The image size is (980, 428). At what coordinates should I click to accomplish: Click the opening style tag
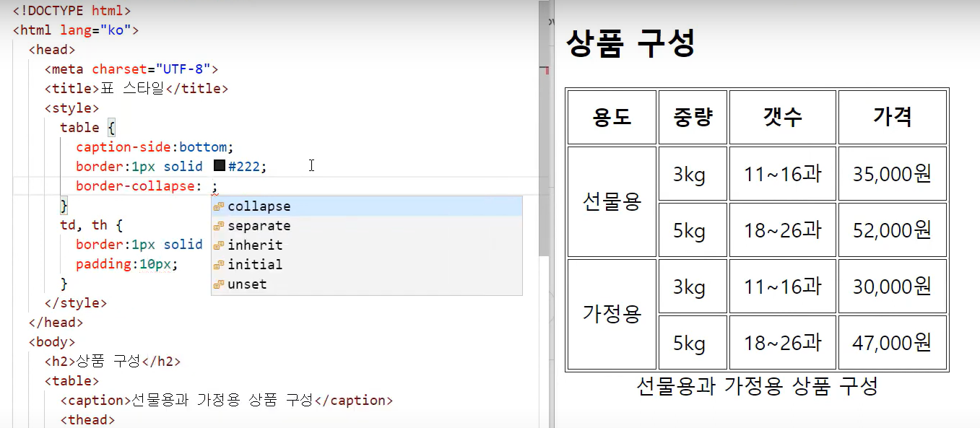tap(72, 108)
